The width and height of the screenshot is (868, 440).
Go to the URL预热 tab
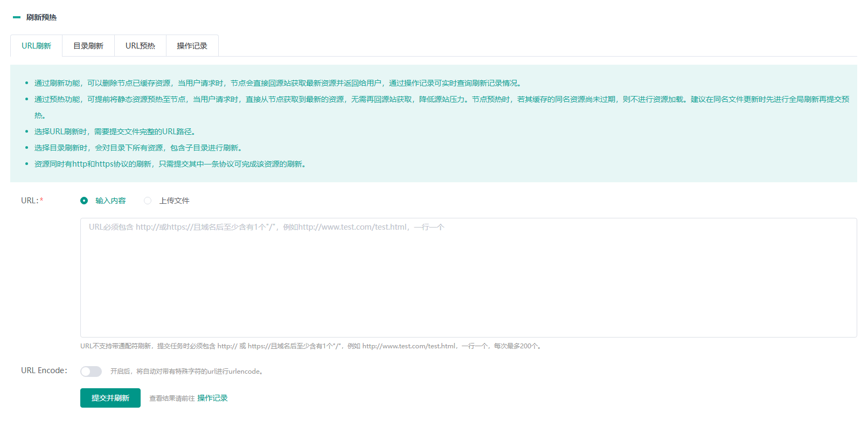click(140, 46)
